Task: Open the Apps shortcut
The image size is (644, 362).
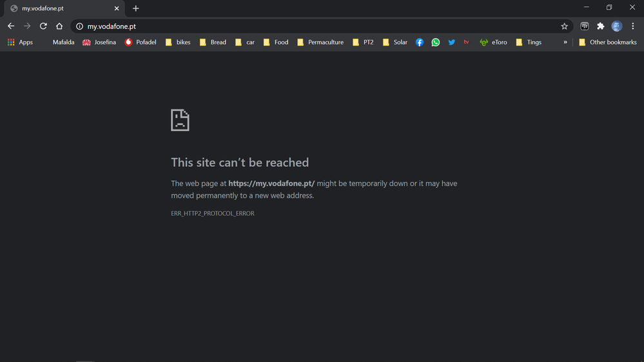Action: 20,43
